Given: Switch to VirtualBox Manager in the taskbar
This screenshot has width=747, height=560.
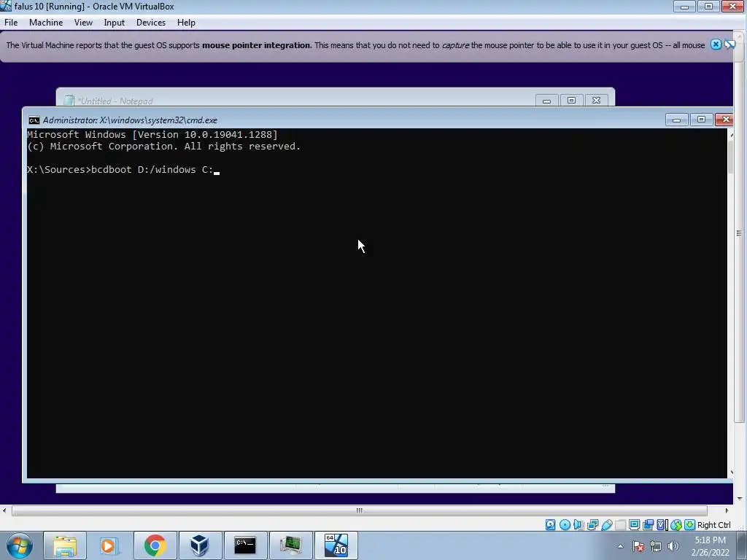Looking at the screenshot, I should click(199, 545).
